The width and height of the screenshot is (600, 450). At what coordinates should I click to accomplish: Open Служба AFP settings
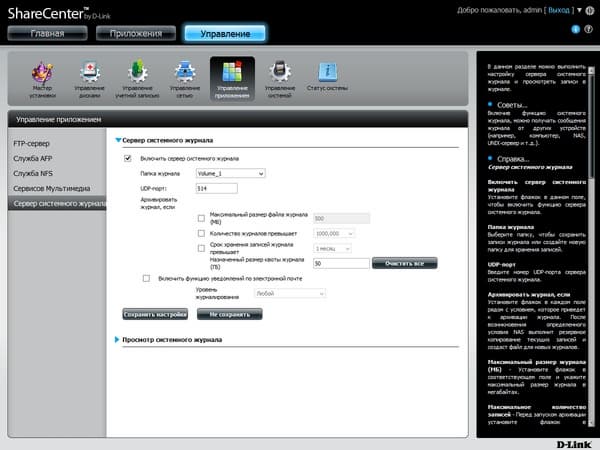[x=33, y=158]
